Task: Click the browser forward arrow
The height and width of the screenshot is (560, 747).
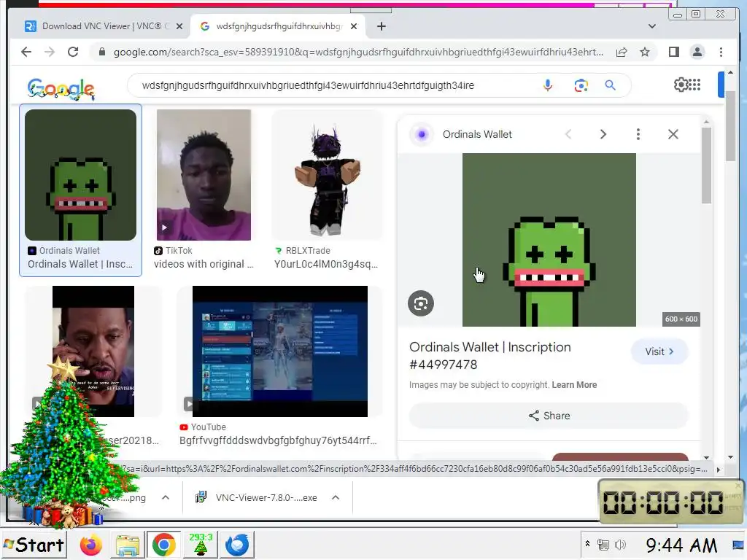Action: [50, 52]
